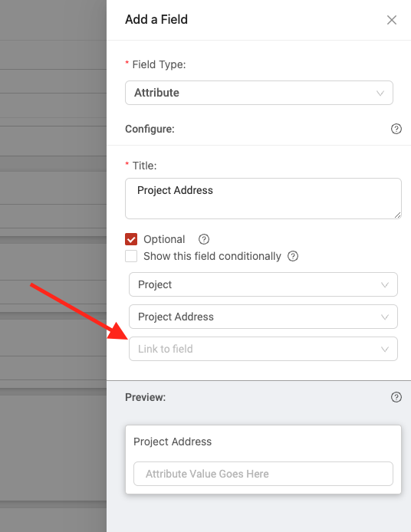The image size is (411, 532).
Task: Click the chevron arrow on the Project selector
Action: coord(384,284)
